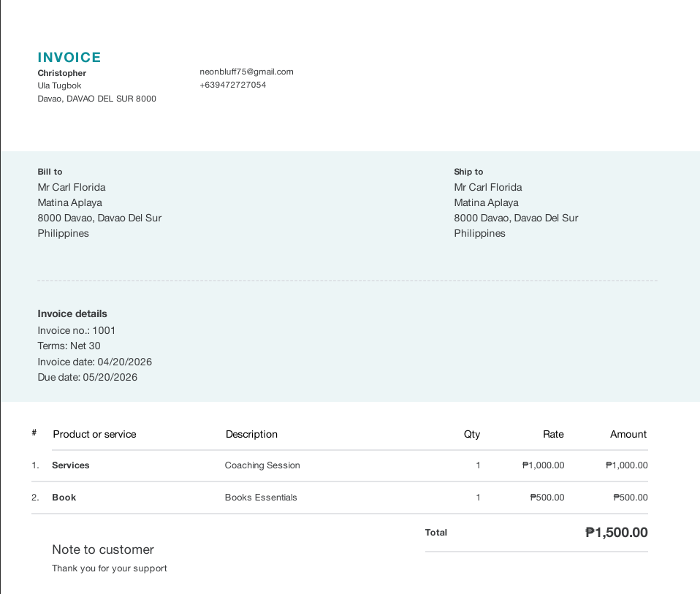Click the ₱500.00 amount for Book
This screenshot has height=594, width=700.
(x=631, y=498)
